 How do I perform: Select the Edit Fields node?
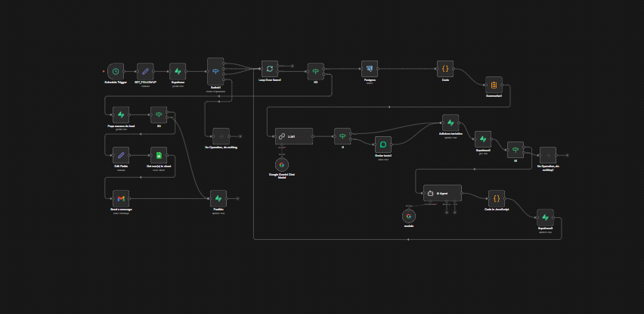[x=121, y=156]
